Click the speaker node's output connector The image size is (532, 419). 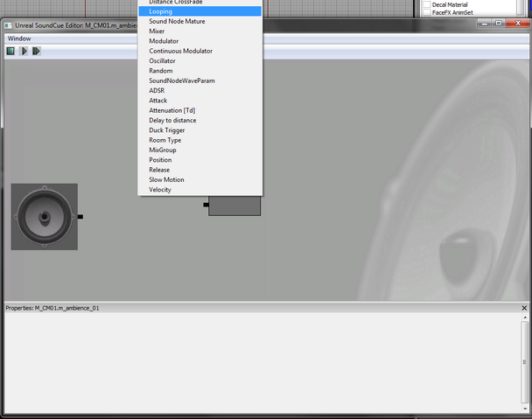pyautogui.click(x=80, y=216)
